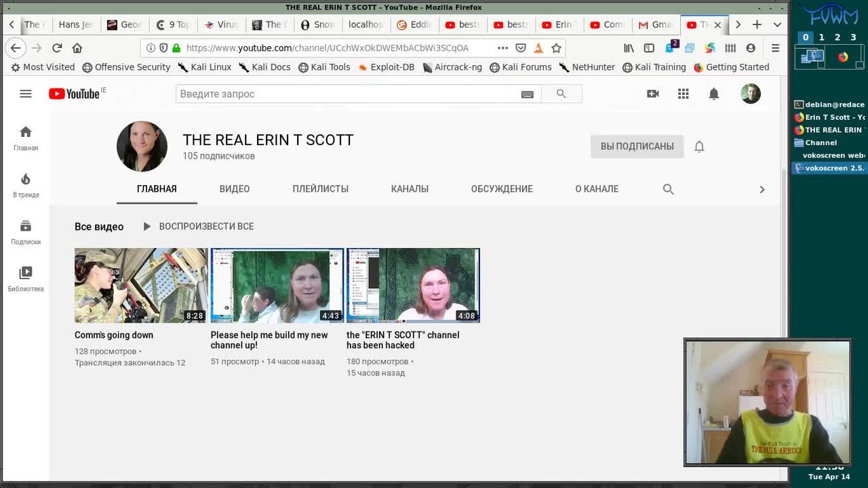Switch to the ВИДЕО channel tab
868x488 pixels.
point(235,189)
